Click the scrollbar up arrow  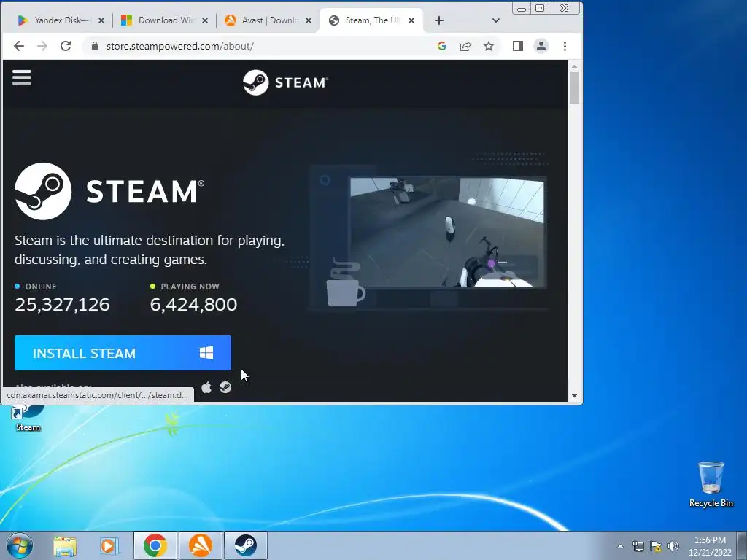pyautogui.click(x=574, y=66)
